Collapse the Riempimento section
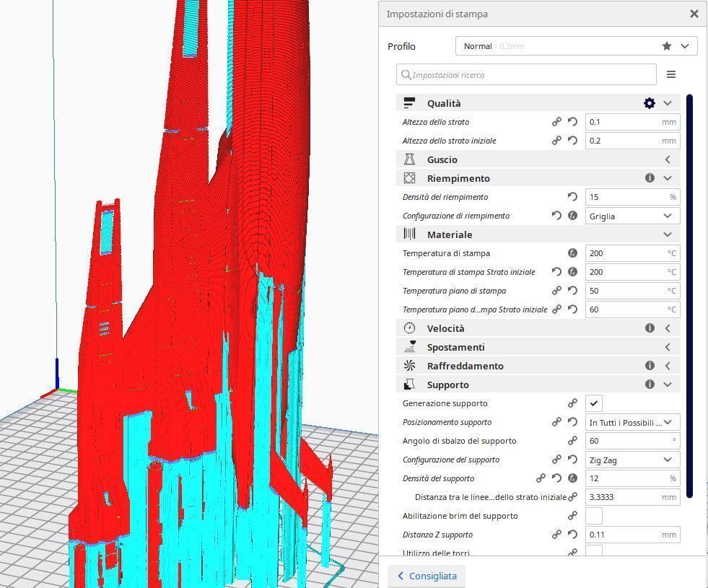The height and width of the screenshot is (588, 708). [668, 178]
